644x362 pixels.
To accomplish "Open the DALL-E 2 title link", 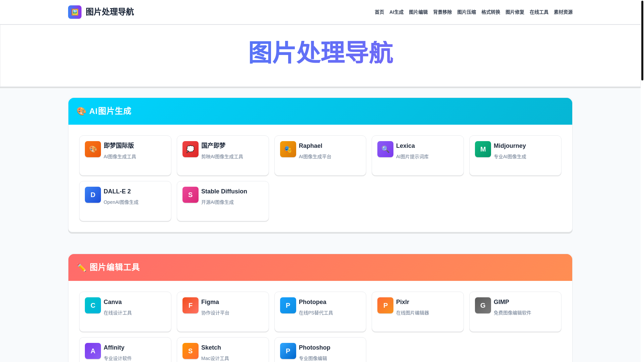I will pyautogui.click(x=117, y=191).
